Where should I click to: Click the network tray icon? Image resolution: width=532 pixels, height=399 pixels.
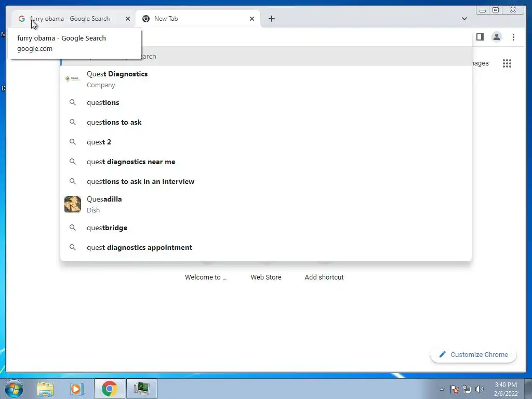coord(467,389)
